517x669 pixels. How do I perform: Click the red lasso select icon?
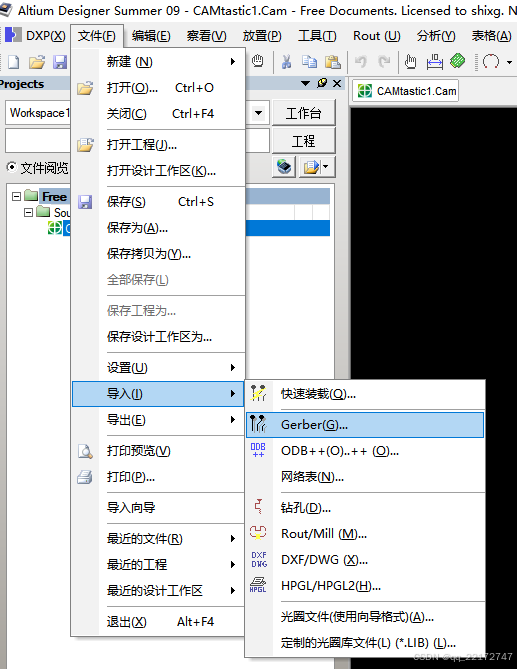point(491,62)
